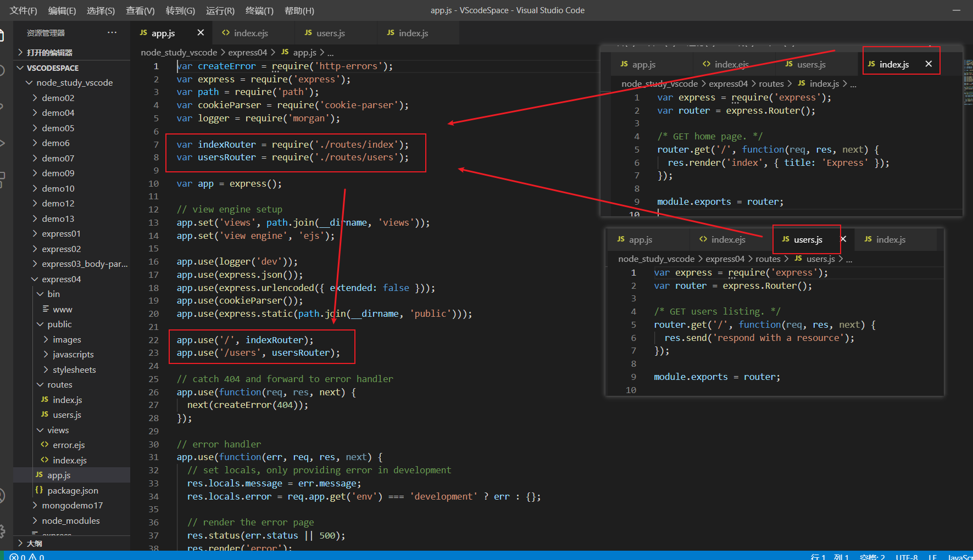The height and width of the screenshot is (560, 973).
Task: Expand the demo04 folder
Action: [x=71, y=113]
